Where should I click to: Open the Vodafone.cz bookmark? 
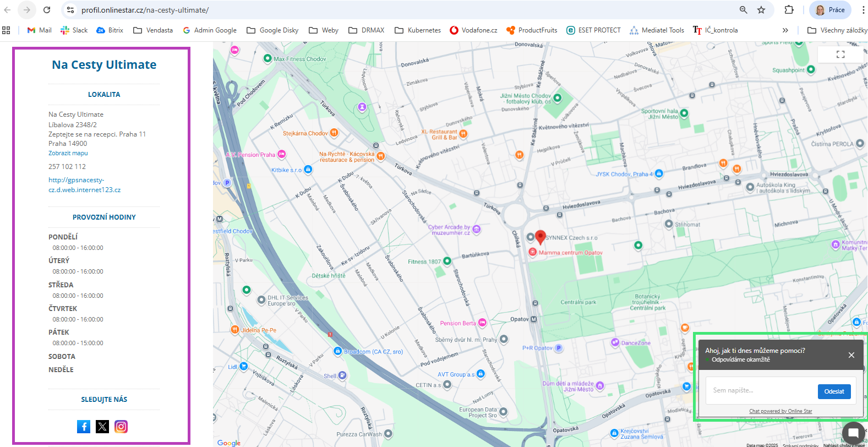click(x=473, y=30)
